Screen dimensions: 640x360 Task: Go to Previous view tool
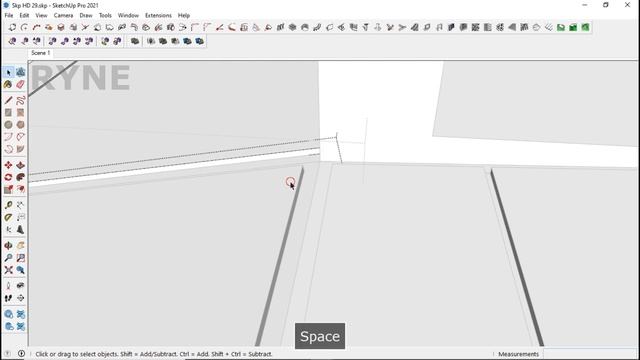(x=20, y=270)
